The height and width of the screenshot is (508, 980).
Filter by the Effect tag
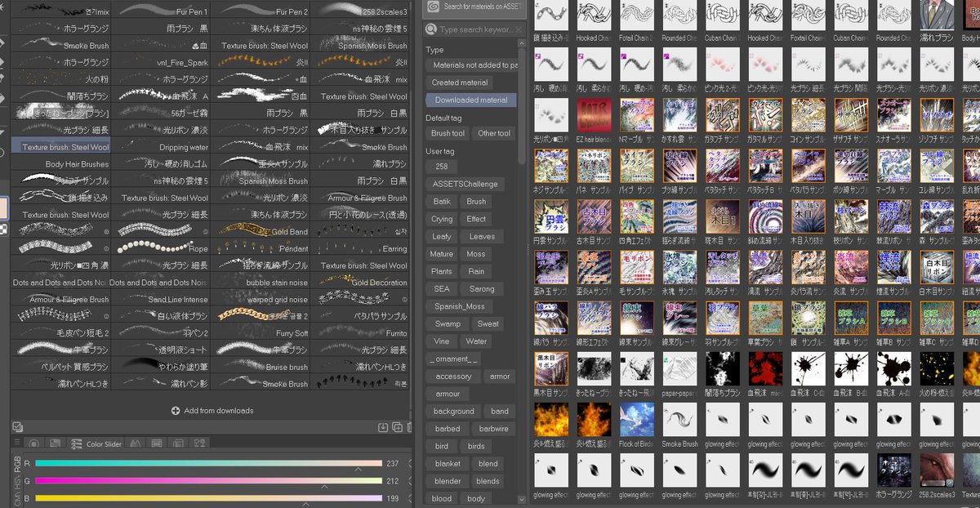(x=477, y=219)
